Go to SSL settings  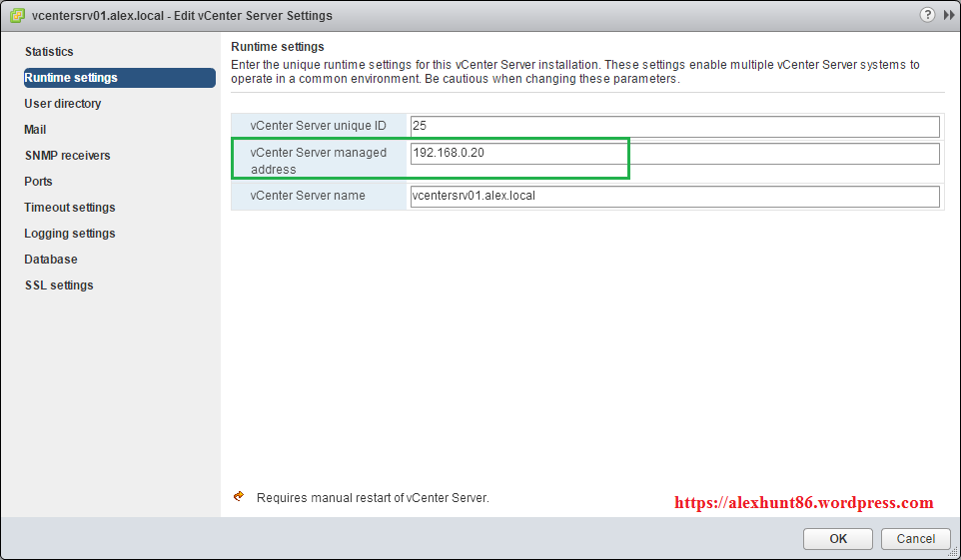(59, 285)
